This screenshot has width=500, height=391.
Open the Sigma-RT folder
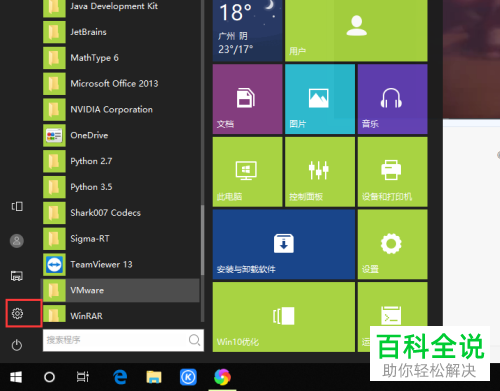(121, 239)
